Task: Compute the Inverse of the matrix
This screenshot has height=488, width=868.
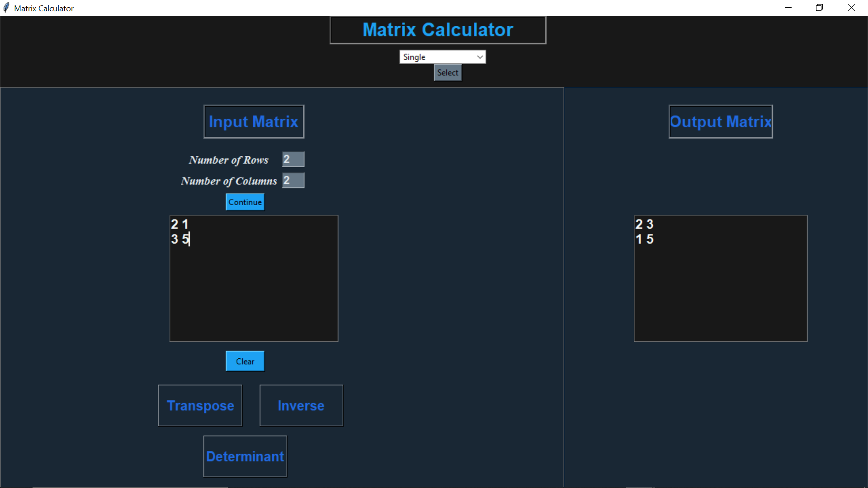Action: (x=301, y=405)
